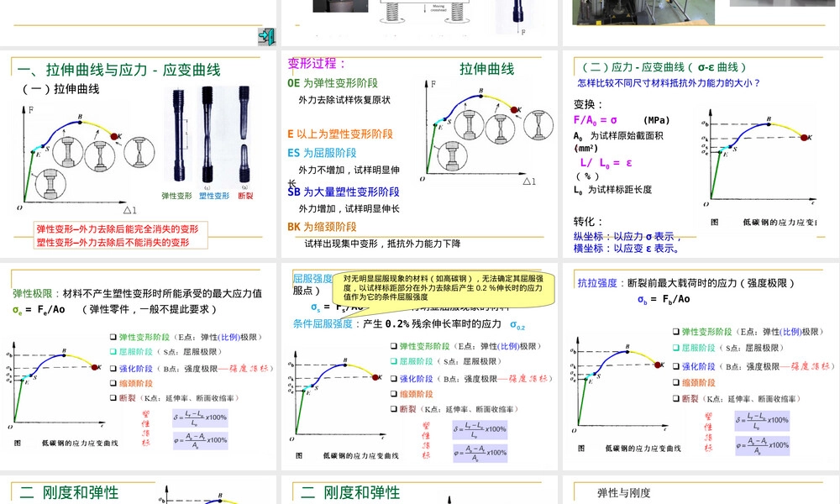
Task: Click the heading 转化: in the σ-ε slide
Action: (588, 221)
